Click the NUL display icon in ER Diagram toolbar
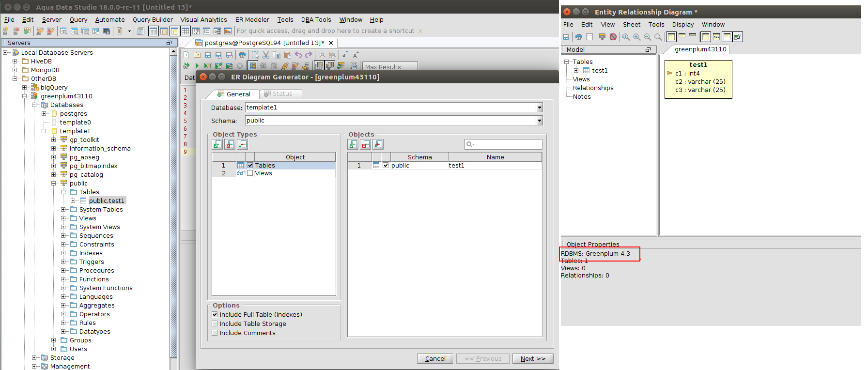 716,37
